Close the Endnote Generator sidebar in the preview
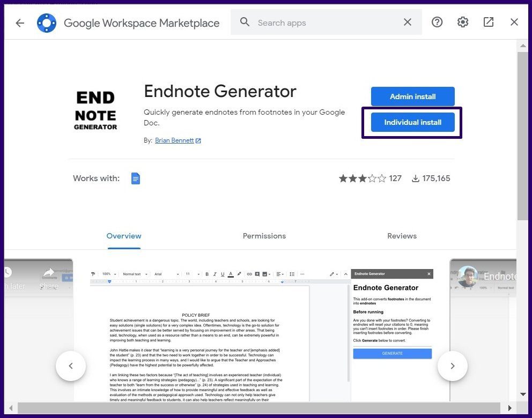The image size is (532, 418). coord(429,274)
